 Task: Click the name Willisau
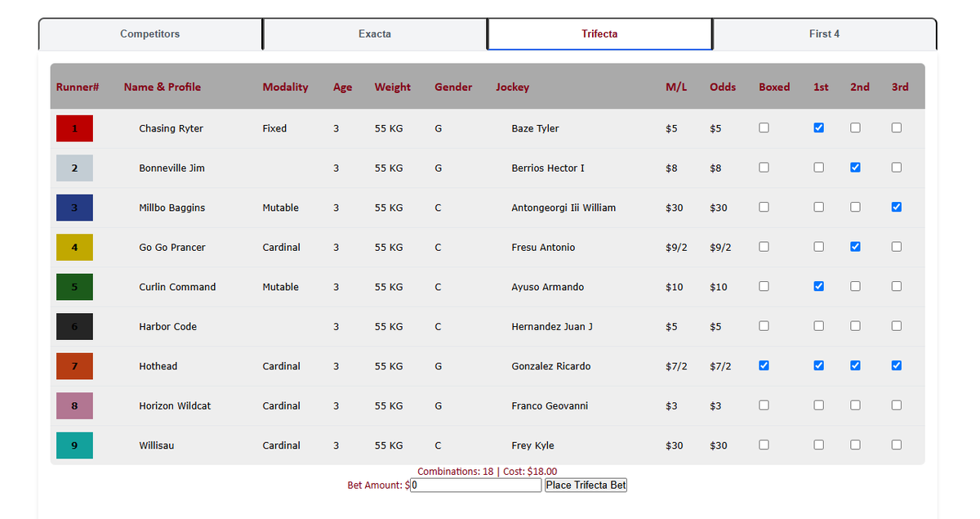click(156, 445)
